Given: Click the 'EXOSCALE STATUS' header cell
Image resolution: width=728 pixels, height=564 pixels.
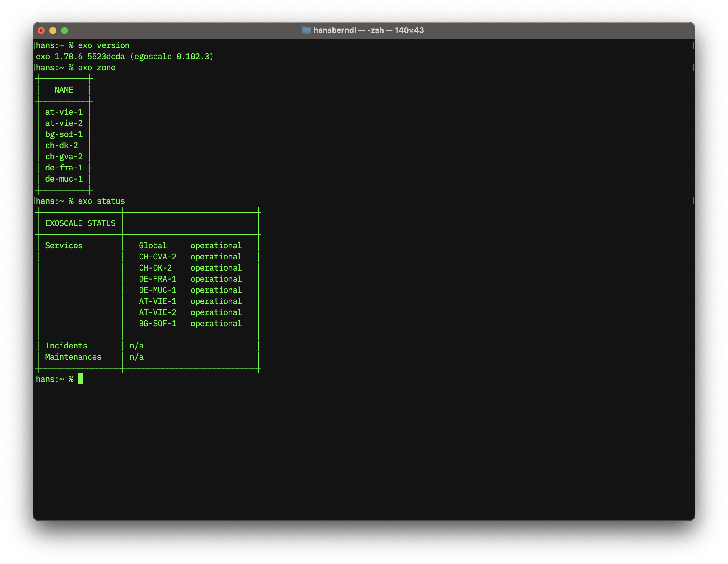Looking at the screenshot, I should click(80, 223).
